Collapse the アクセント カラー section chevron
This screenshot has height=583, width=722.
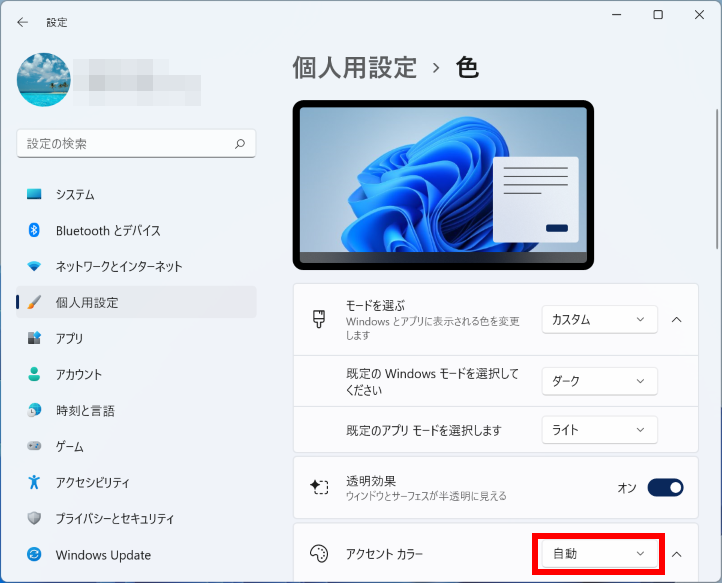tap(676, 554)
